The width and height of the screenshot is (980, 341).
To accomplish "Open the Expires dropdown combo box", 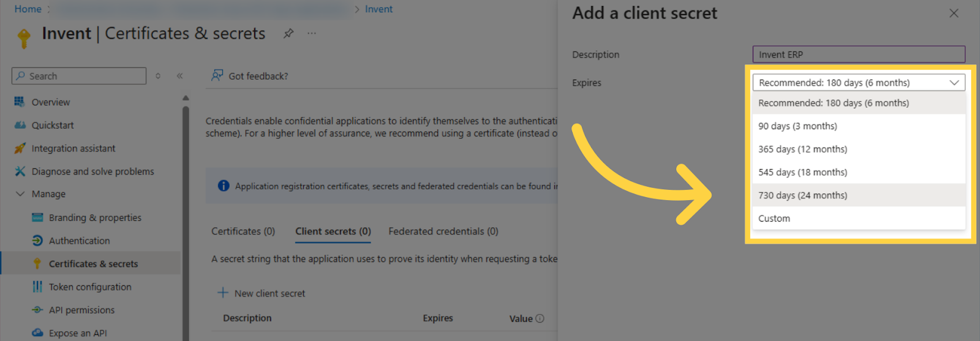I will 859,83.
